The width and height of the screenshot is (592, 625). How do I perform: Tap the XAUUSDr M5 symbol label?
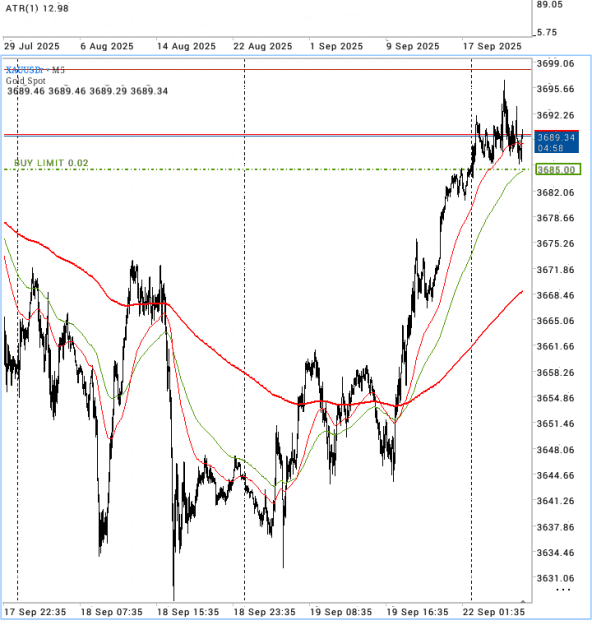[x=35, y=70]
